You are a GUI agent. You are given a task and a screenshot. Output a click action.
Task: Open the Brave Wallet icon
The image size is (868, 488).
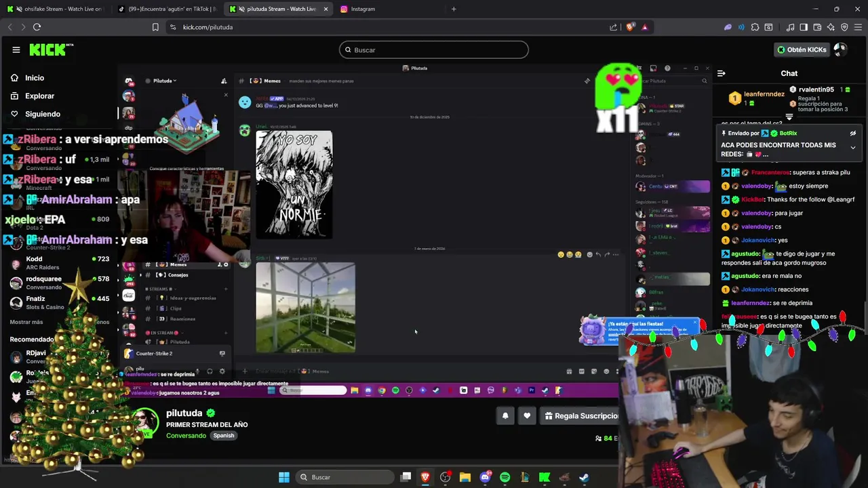[817, 27]
